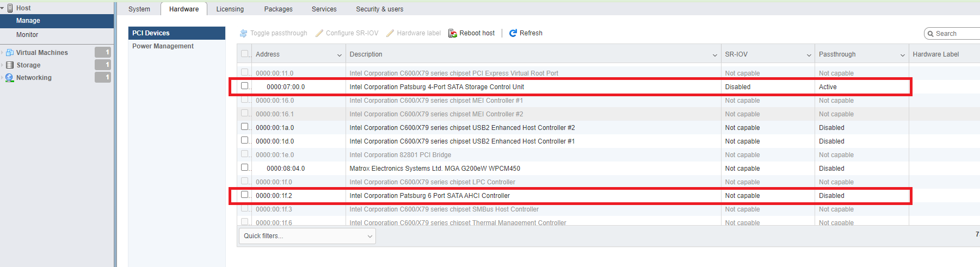Check the box for device 0000:07:00.0
This screenshot has height=267, width=980.
point(245,86)
